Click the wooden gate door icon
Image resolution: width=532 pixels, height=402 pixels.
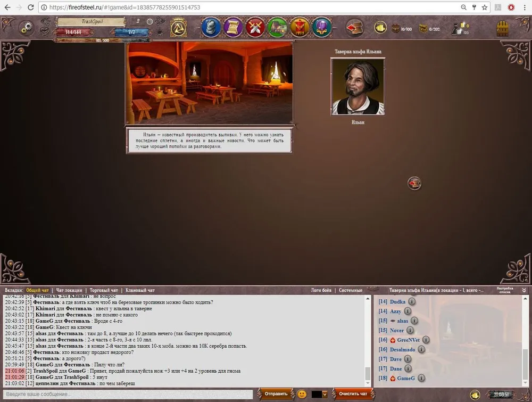point(503,29)
